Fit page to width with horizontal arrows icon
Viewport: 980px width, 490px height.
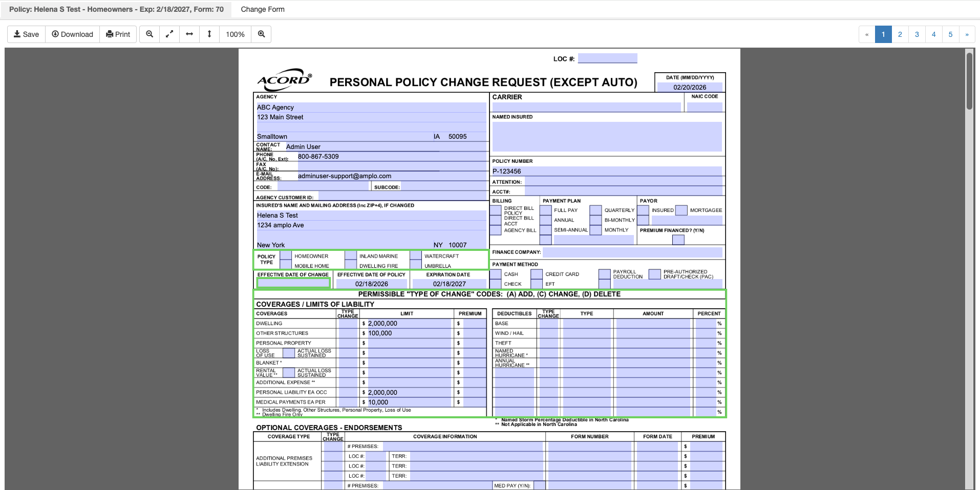point(189,34)
